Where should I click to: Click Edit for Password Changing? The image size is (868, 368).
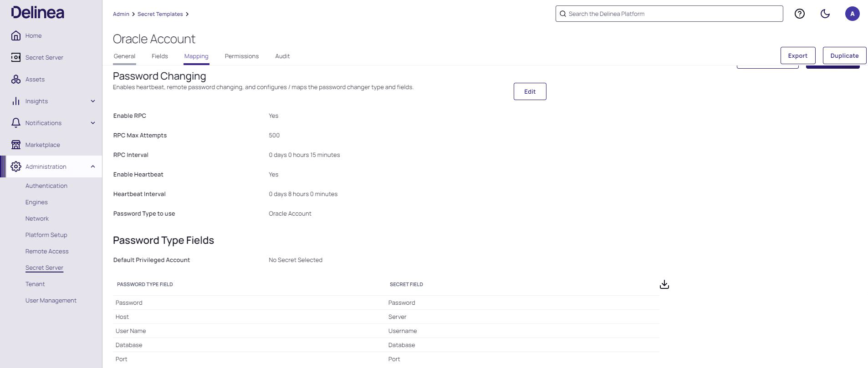[530, 91]
